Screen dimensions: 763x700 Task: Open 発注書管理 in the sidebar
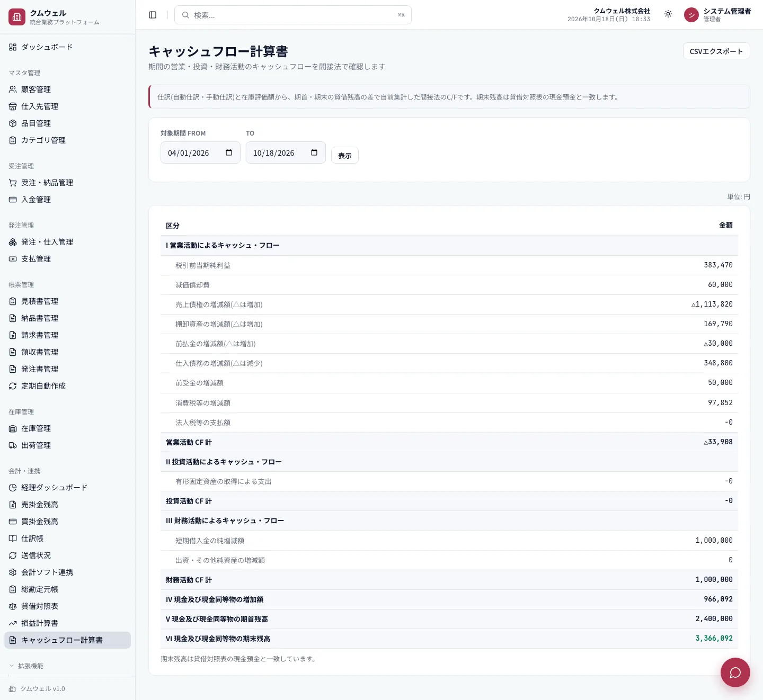[67, 369]
